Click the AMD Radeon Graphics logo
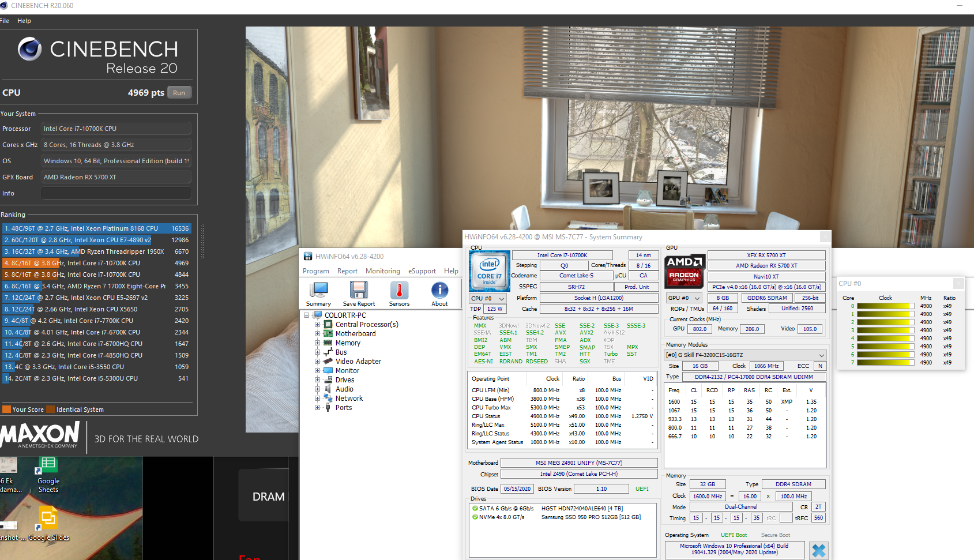Screen dimensions: 974x560 coord(685,270)
